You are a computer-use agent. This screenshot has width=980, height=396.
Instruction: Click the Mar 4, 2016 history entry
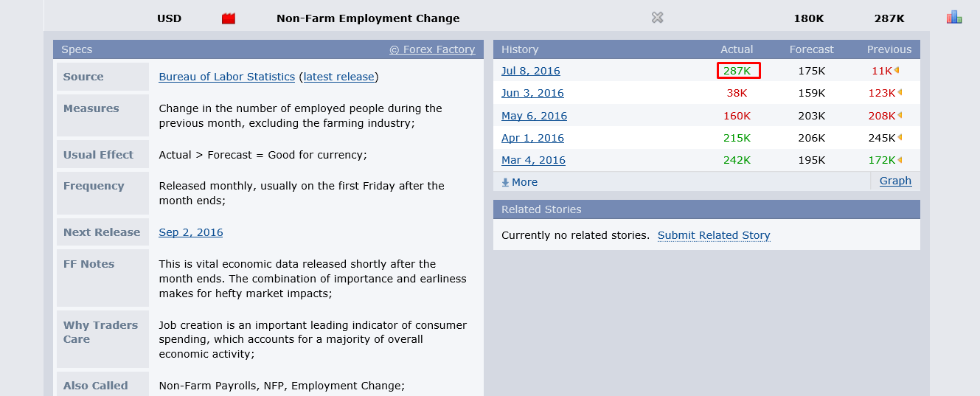coord(533,160)
